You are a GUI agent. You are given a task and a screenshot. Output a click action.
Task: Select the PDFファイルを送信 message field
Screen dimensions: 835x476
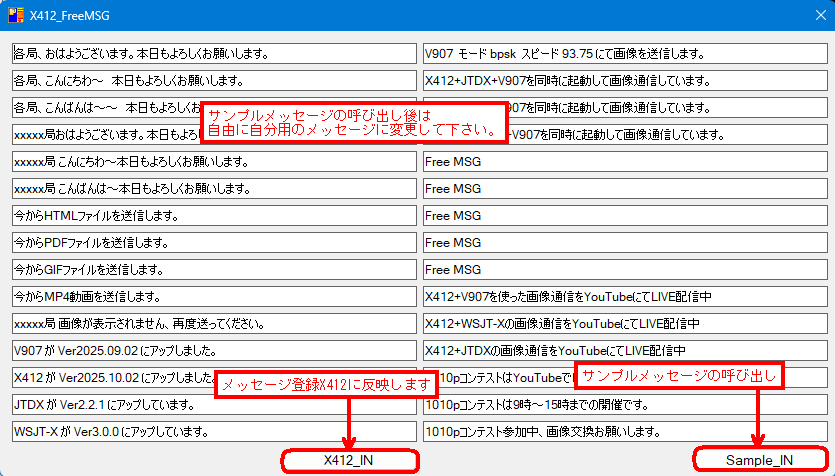[214, 242]
